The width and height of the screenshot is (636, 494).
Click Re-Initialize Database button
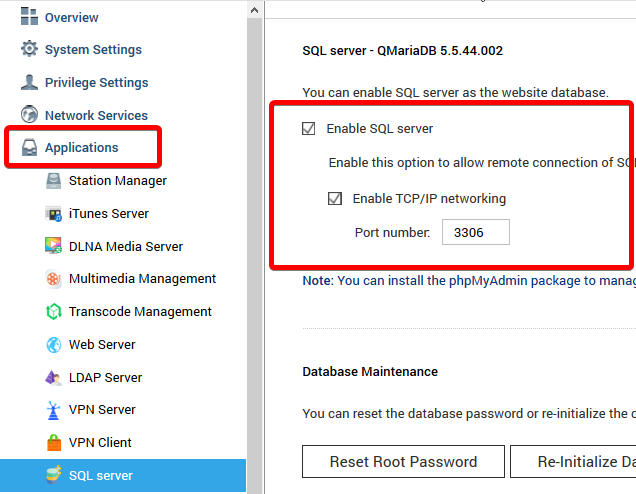[573, 462]
